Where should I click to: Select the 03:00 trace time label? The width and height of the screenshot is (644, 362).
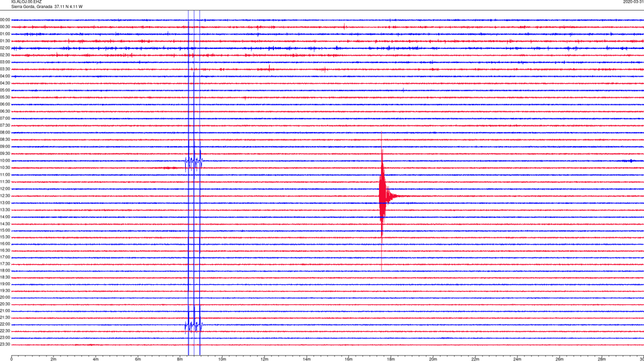[5, 62]
